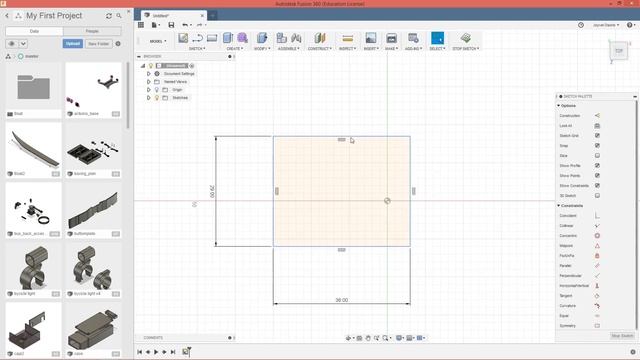
Task: Click the search icon in data panel
Action: [x=119, y=16]
